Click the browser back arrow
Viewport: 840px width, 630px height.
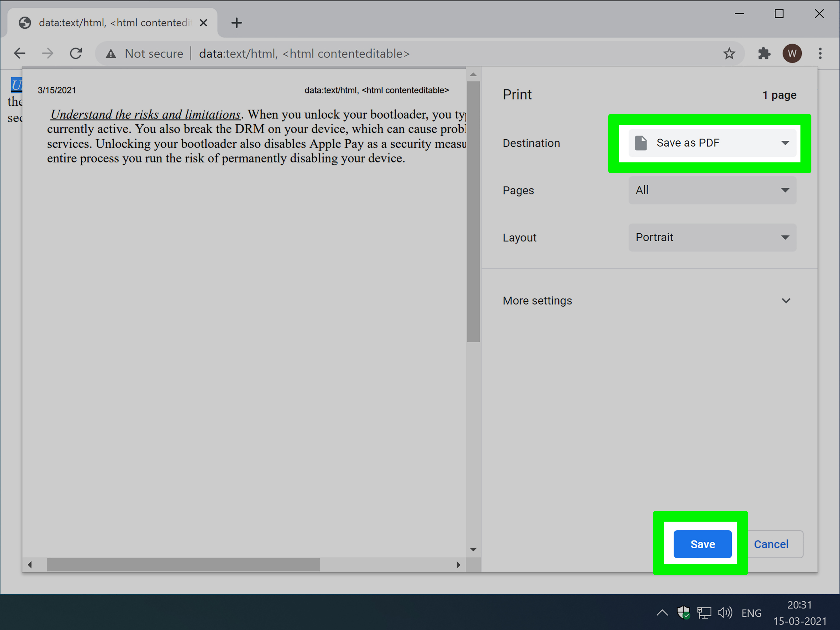(x=20, y=54)
